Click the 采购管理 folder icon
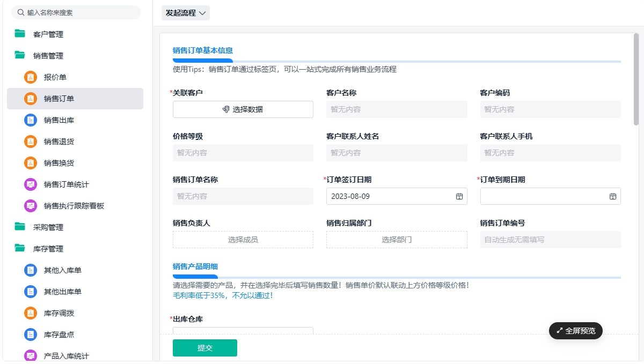Image resolution: width=644 pixels, height=364 pixels. (x=20, y=227)
